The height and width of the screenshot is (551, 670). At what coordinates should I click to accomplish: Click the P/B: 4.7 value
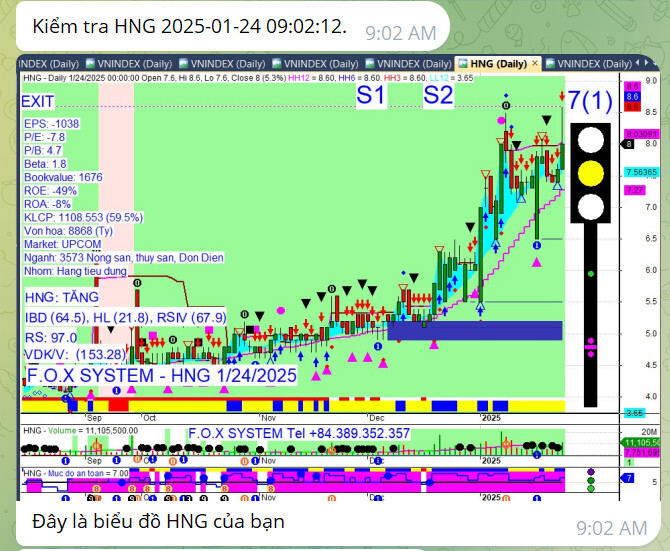coord(43,150)
